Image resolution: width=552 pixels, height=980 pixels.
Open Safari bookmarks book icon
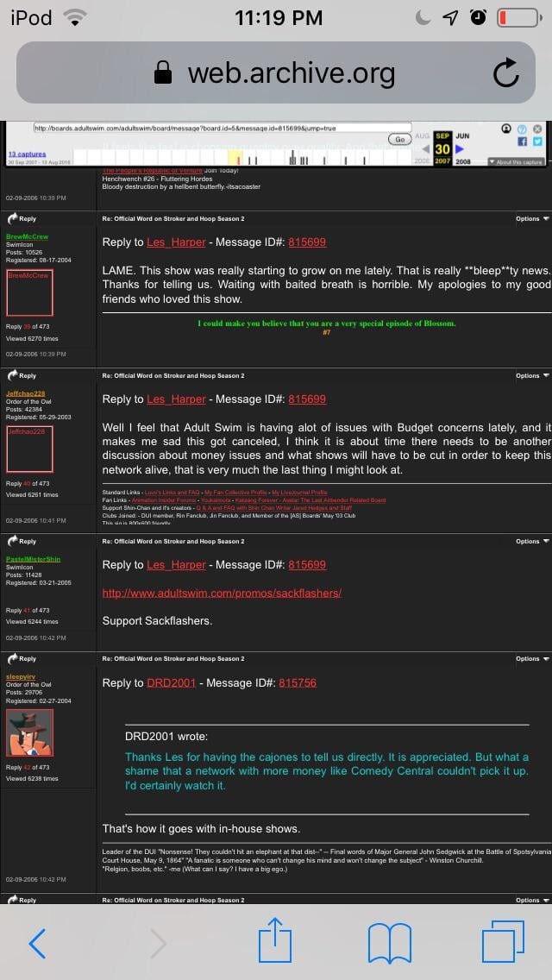pos(389,943)
